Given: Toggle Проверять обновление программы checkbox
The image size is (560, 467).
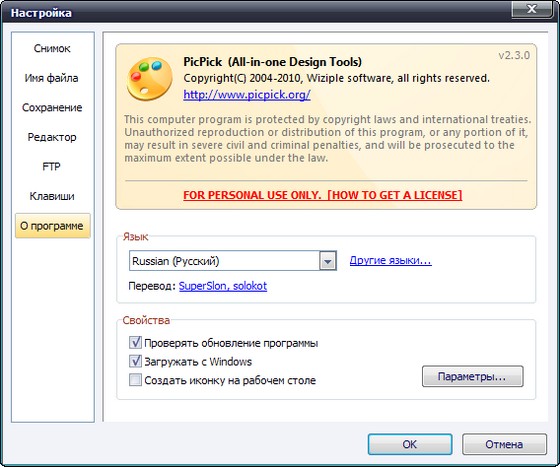Looking at the screenshot, I should pyautogui.click(x=135, y=342).
